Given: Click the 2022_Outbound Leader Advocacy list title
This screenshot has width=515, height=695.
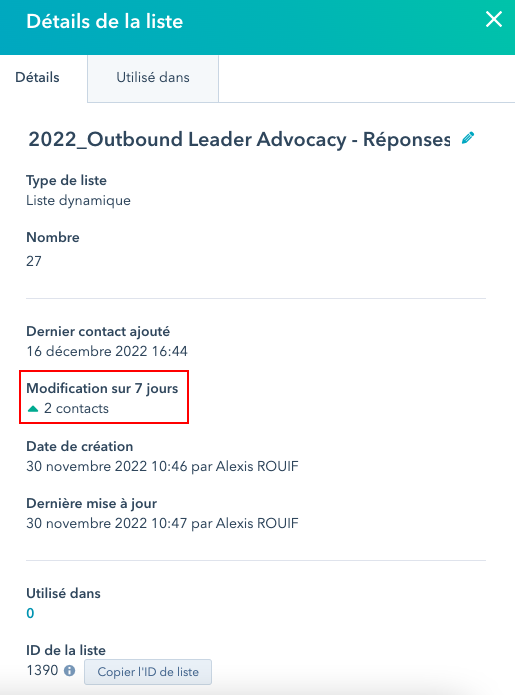Looking at the screenshot, I should tap(239, 139).
